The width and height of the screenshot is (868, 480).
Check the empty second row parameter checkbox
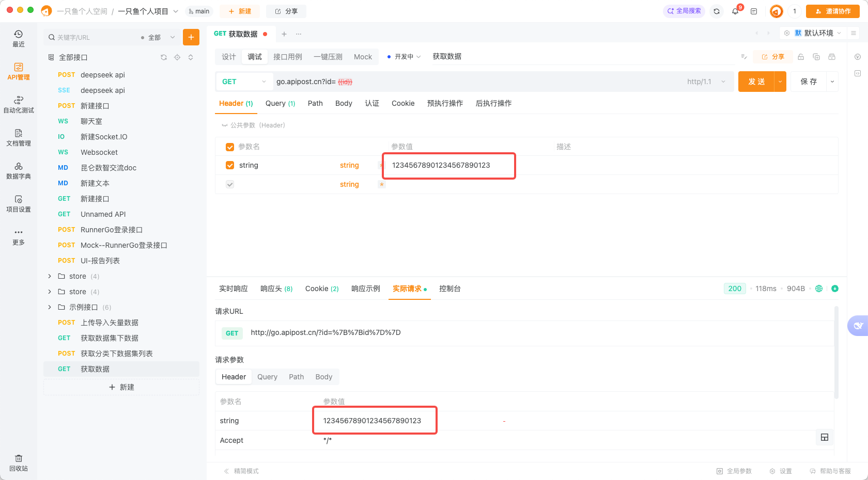point(230,184)
